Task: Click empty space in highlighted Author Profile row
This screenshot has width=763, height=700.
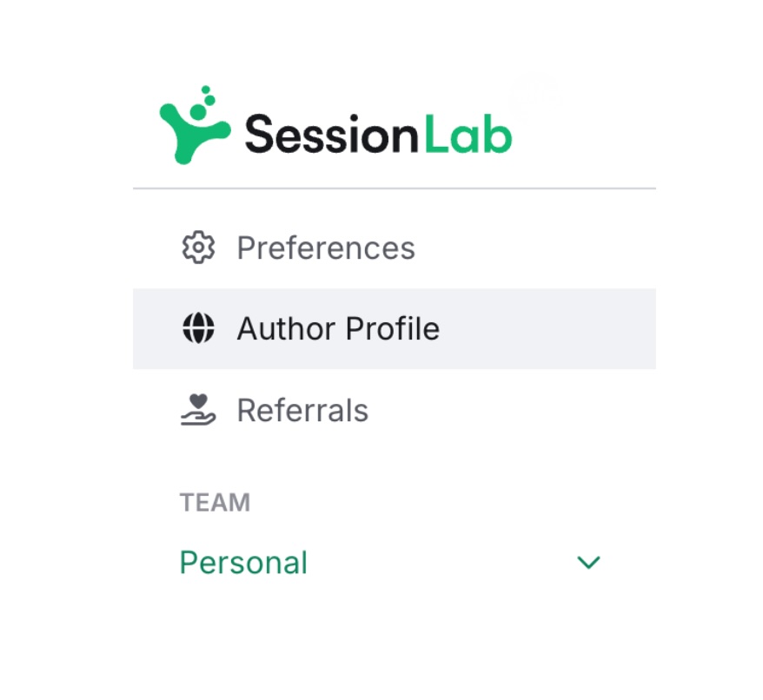Action: pyautogui.click(x=547, y=329)
